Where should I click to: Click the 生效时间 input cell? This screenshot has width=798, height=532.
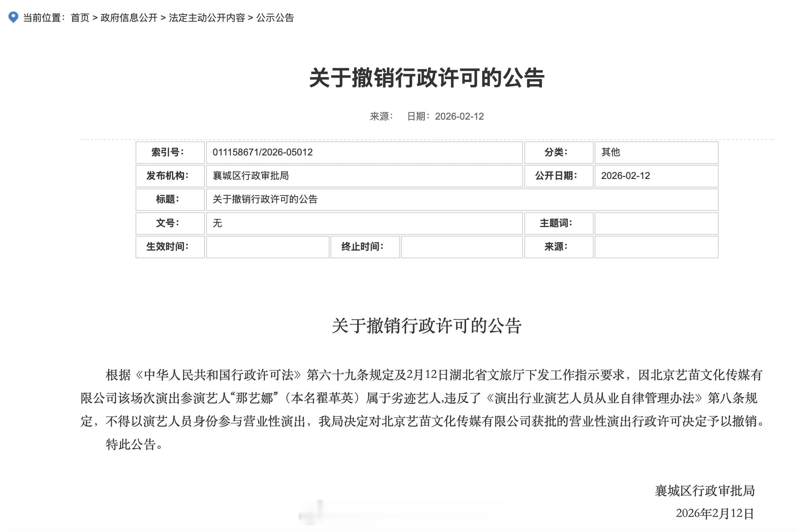point(267,247)
